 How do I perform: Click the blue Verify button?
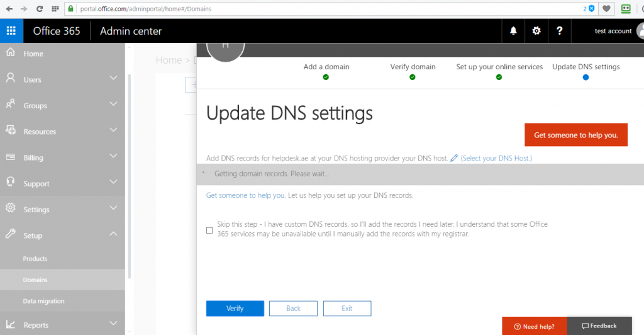[235, 309]
